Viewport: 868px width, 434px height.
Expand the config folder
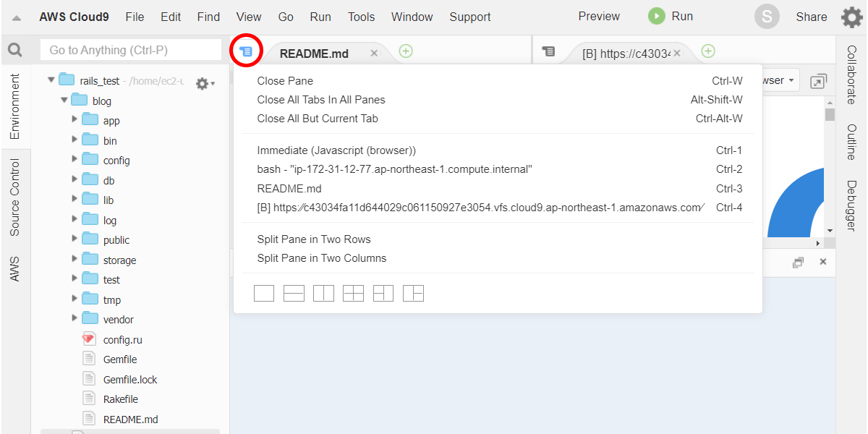[x=75, y=159]
